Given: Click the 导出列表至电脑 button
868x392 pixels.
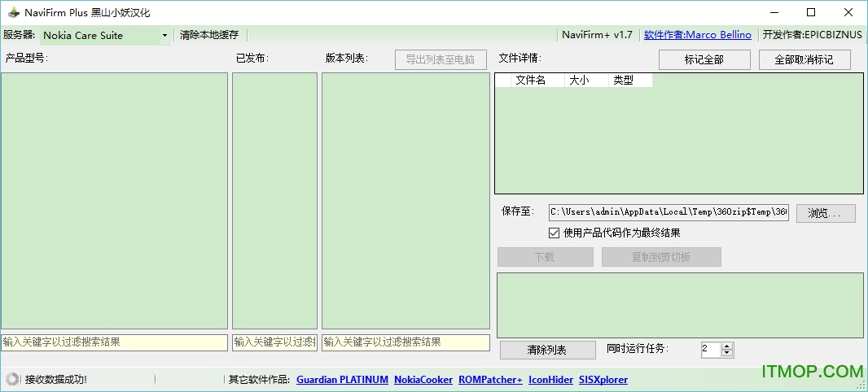Looking at the screenshot, I should [441, 59].
